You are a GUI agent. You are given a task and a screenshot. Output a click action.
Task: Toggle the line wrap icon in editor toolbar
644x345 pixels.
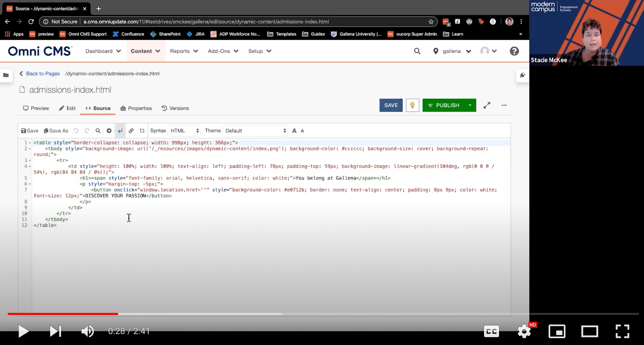tap(120, 131)
